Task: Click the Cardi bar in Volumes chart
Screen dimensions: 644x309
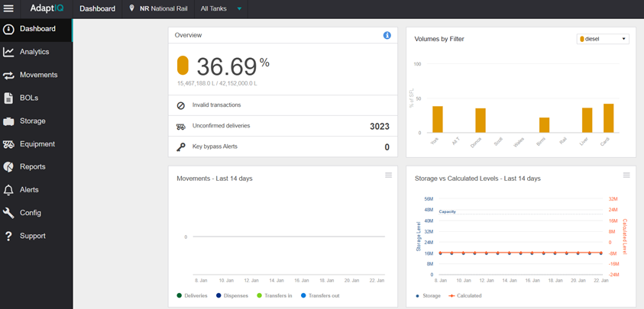Action: [x=608, y=118]
